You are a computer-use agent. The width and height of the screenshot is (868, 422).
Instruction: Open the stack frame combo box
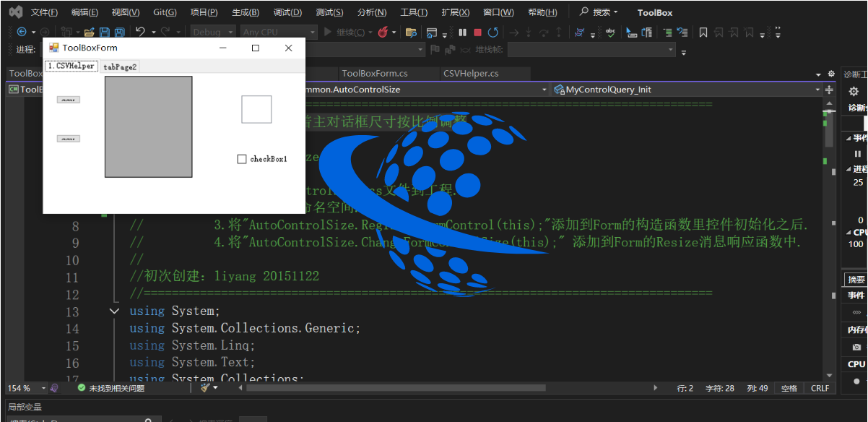(591, 50)
